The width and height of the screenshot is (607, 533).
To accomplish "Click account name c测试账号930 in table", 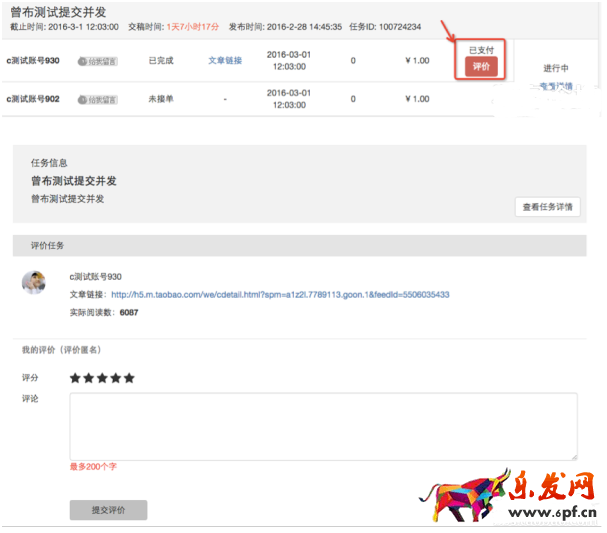I will pyautogui.click(x=33, y=61).
